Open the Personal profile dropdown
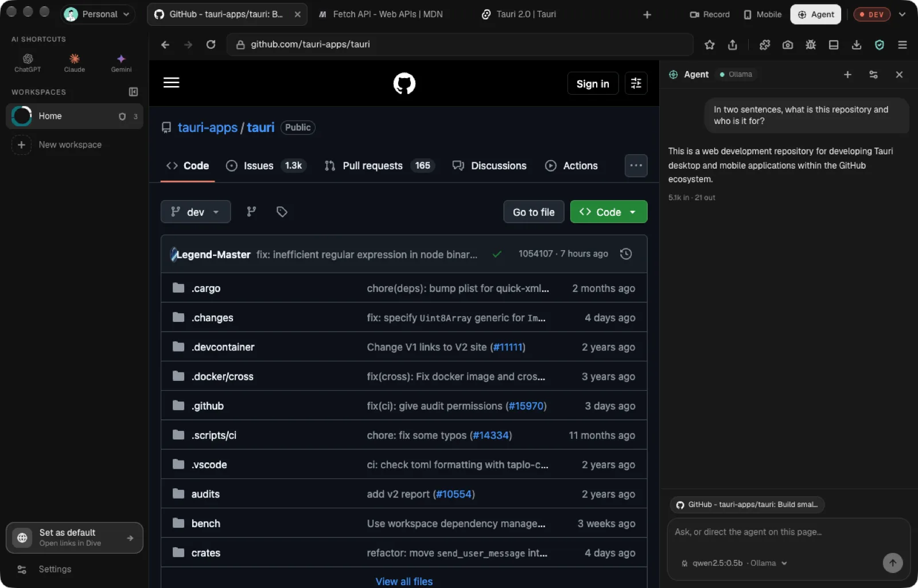This screenshot has width=918, height=588. tap(98, 14)
